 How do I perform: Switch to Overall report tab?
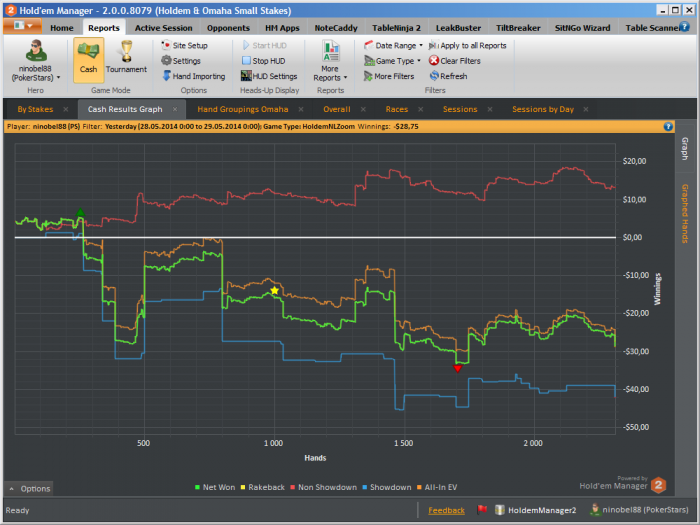coord(337,109)
